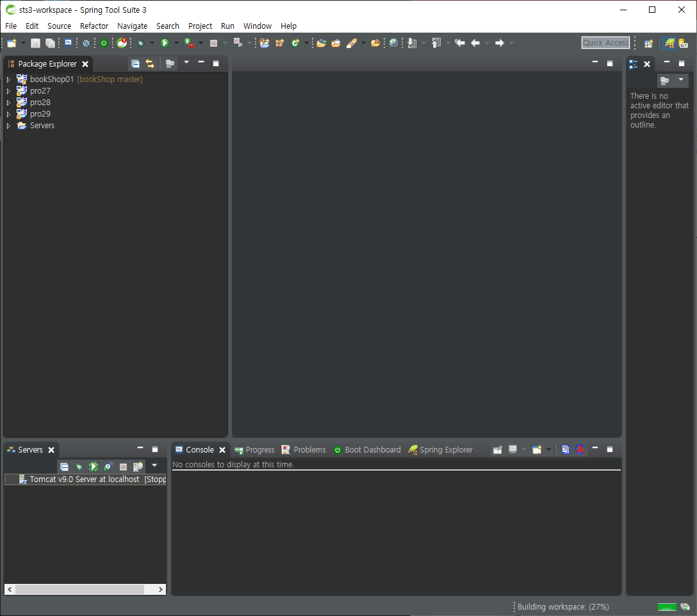Click the New Java Package icon

click(279, 43)
